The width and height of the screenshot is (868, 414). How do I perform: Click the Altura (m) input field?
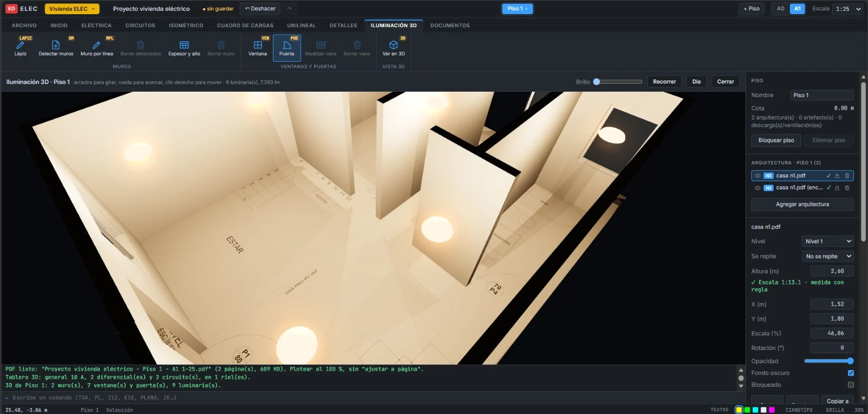click(x=832, y=271)
